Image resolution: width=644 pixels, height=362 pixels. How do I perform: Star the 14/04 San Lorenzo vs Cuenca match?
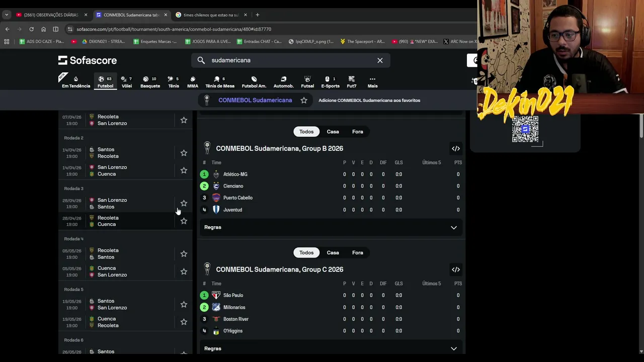[x=184, y=170]
